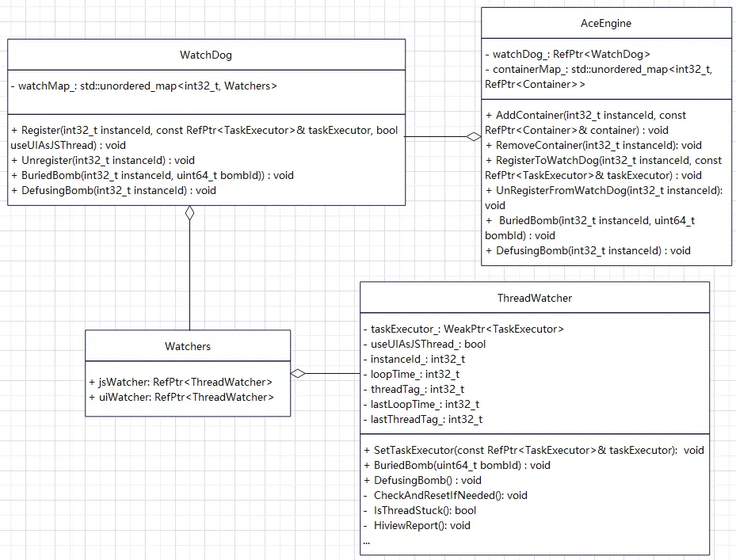The height and width of the screenshot is (560, 736).
Task: Select aggregation diamond beside Watchers class
Action: (x=298, y=374)
